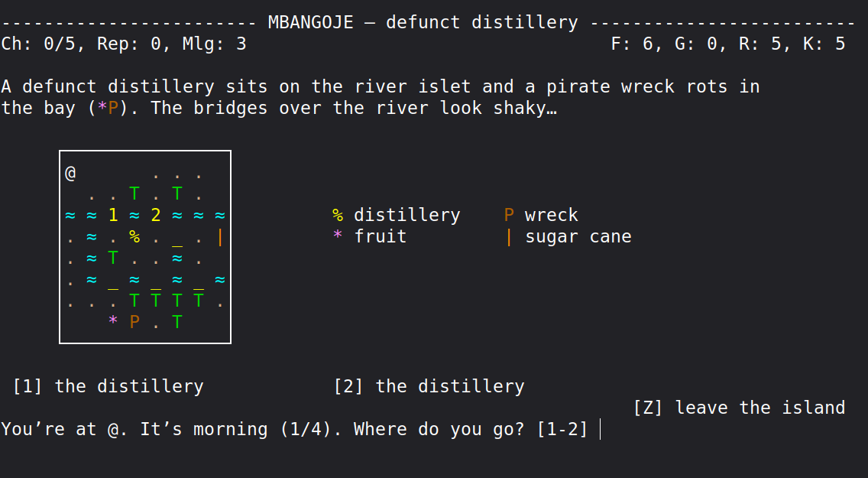Click the sugar cane legend entry

[x=568, y=236]
